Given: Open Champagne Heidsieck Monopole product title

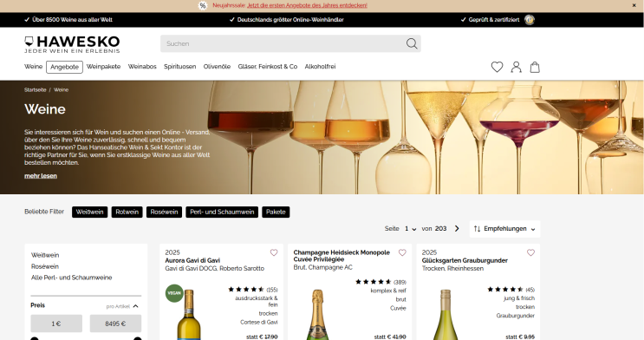Looking at the screenshot, I should point(342,256).
